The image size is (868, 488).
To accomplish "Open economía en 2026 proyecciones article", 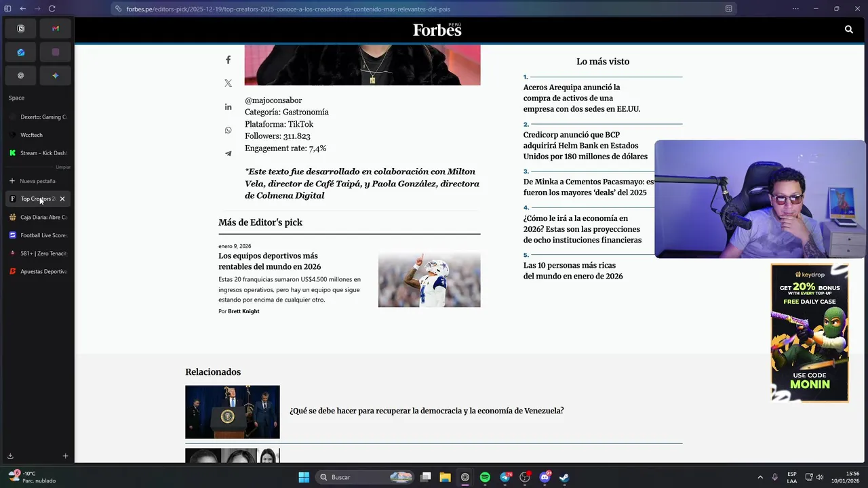I will click(x=582, y=229).
